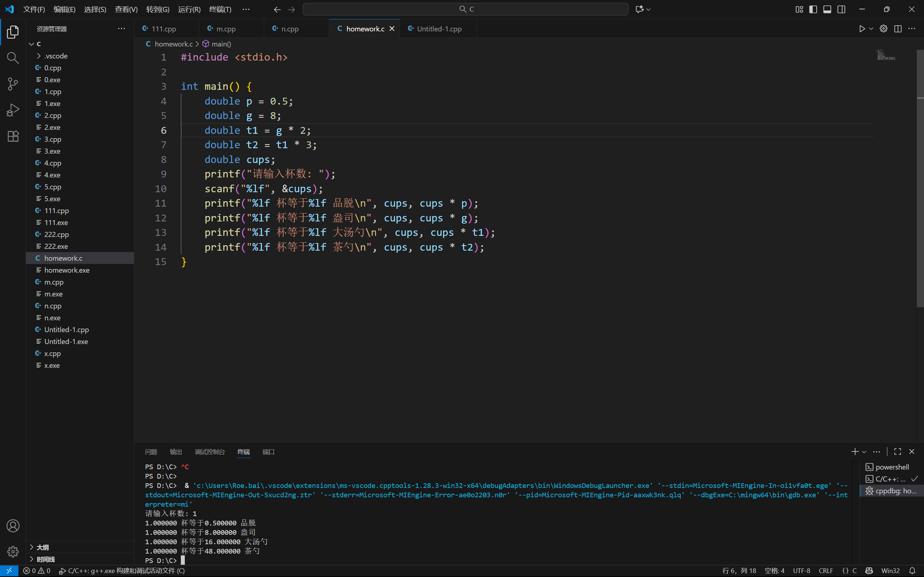The image size is (924, 577).
Task: Click the split editor right icon
Action: coord(898,28)
